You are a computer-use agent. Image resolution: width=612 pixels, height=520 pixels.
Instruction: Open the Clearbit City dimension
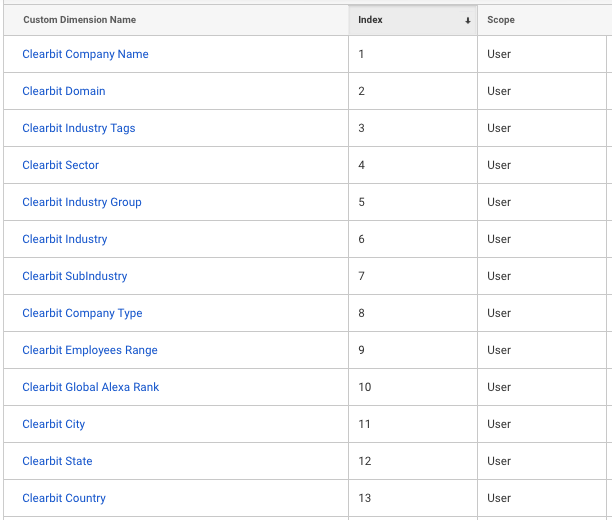[53, 424]
